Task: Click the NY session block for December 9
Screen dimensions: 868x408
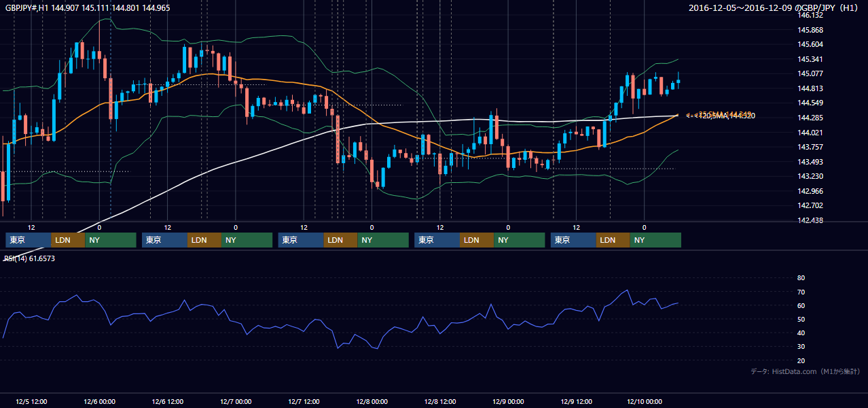Action: (655, 240)
